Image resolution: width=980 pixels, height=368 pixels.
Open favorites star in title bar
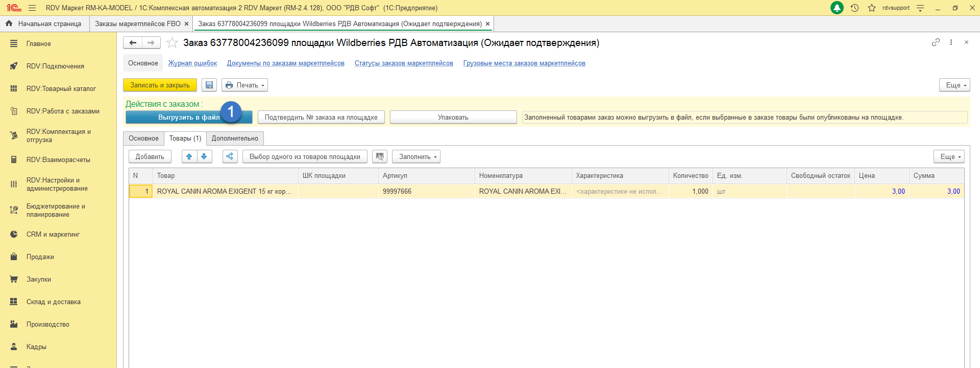(872, 8)
